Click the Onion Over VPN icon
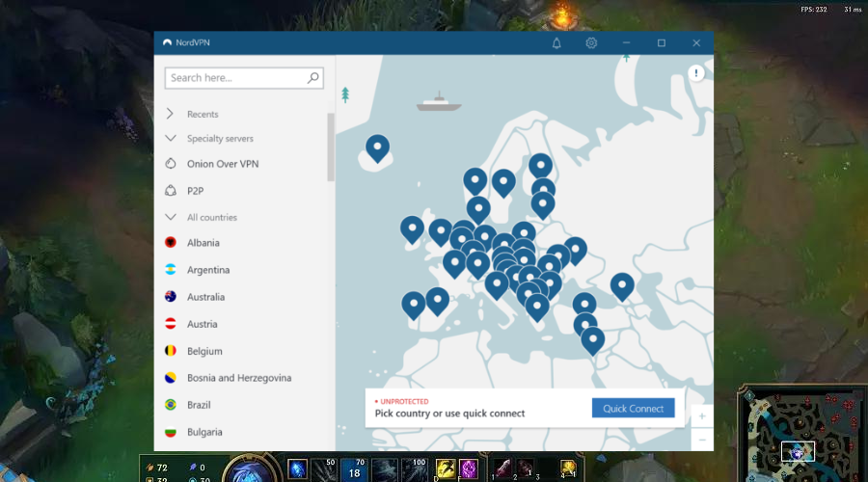This screenshot has width=868, height=482. 171,164
